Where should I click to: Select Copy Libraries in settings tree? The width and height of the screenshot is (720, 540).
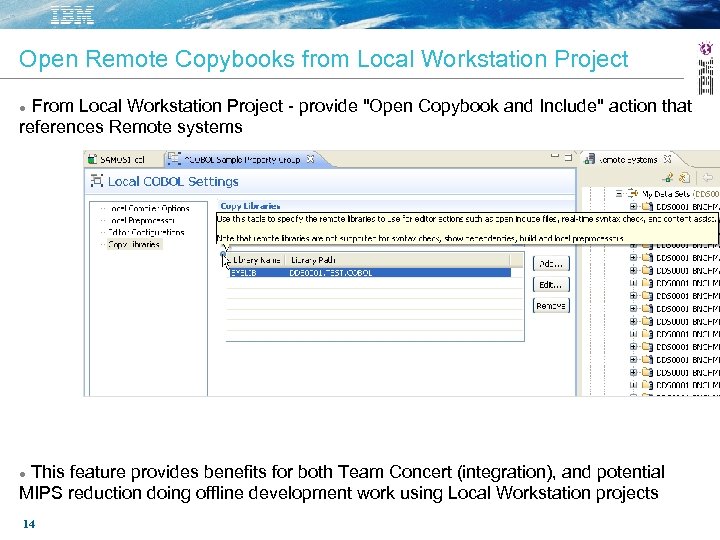[134, 244]
